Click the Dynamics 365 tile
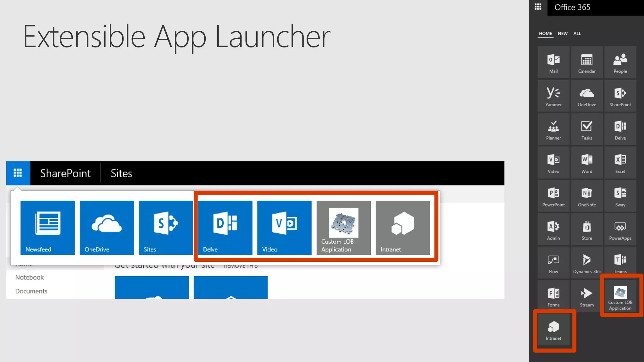 (x=586, y=263)
